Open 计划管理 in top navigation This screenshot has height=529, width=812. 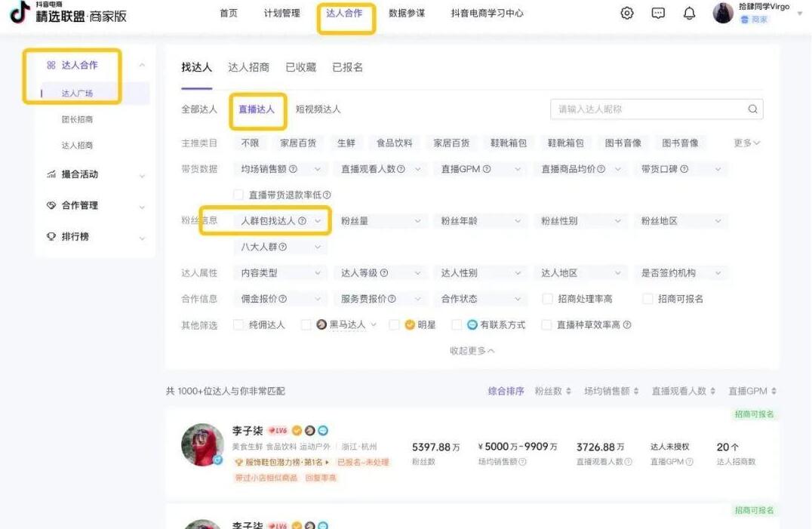[281, 13]
